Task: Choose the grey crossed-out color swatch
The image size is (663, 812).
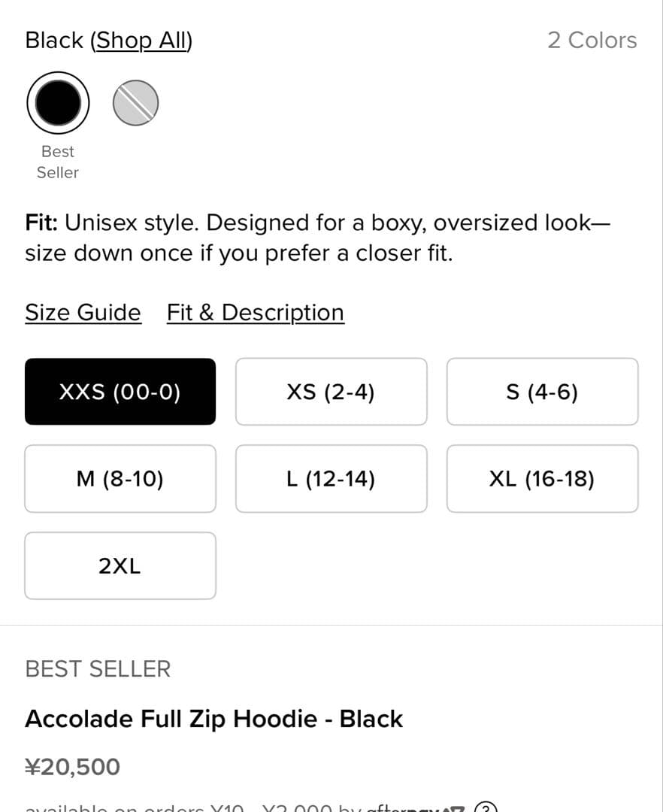Action: point(135,103)
